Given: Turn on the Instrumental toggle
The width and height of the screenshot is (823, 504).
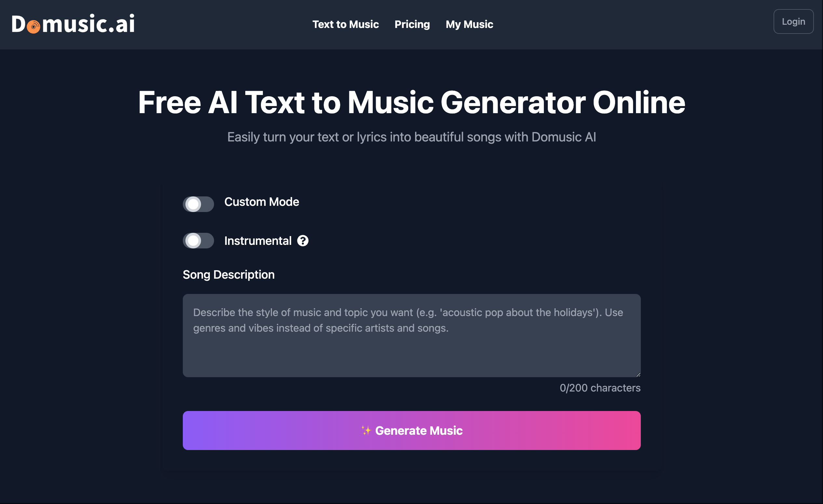Looking at the screenshot, I should coord(198,241).
